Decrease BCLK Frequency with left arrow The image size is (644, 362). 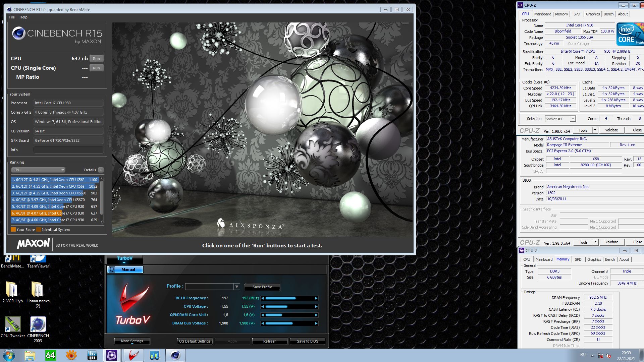point(262,298)
